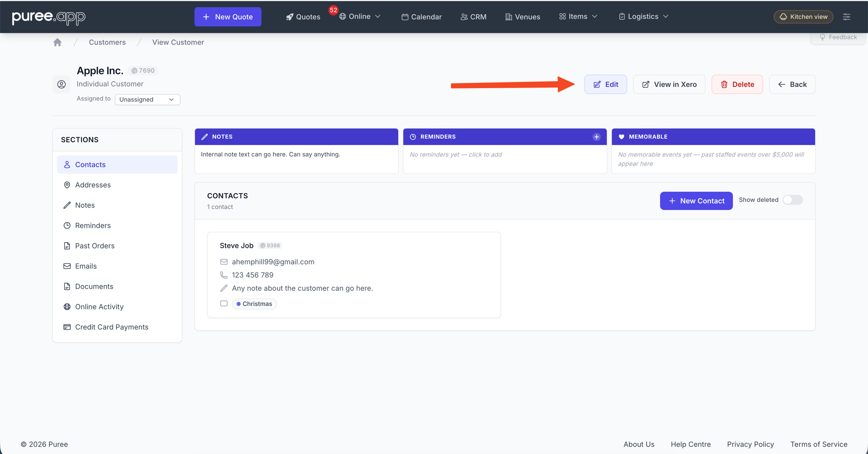This screenshot has width=868, height=454.
Task: Open the Documents section
Action: pyautogui.click(x=117, y=286)
